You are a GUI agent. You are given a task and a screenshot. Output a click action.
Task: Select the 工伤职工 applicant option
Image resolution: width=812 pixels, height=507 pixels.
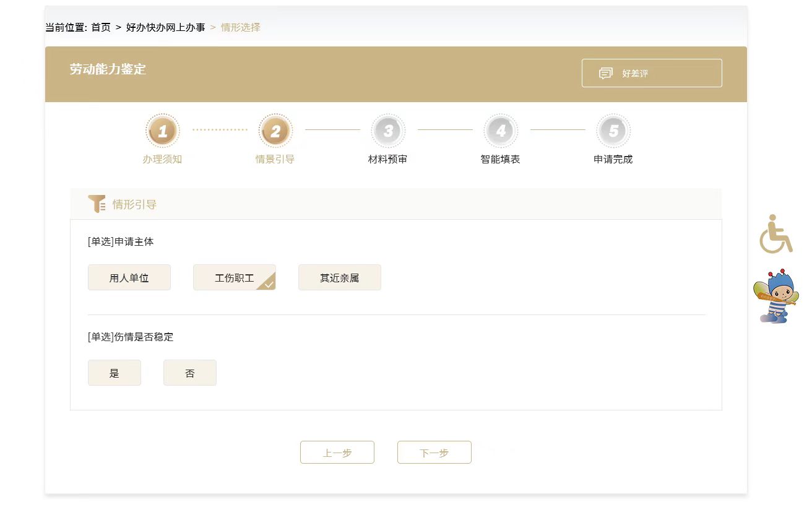coord(235,278)
